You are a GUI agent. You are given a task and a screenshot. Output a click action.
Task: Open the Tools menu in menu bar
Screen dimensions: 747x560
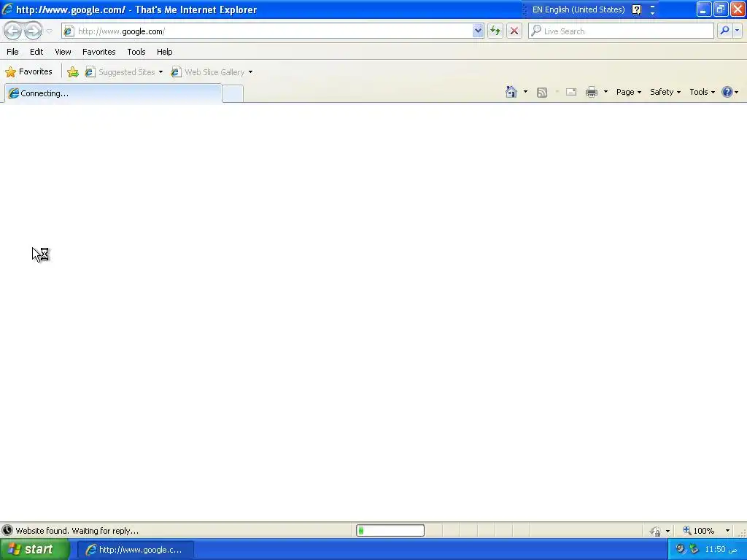click(136, 52)
